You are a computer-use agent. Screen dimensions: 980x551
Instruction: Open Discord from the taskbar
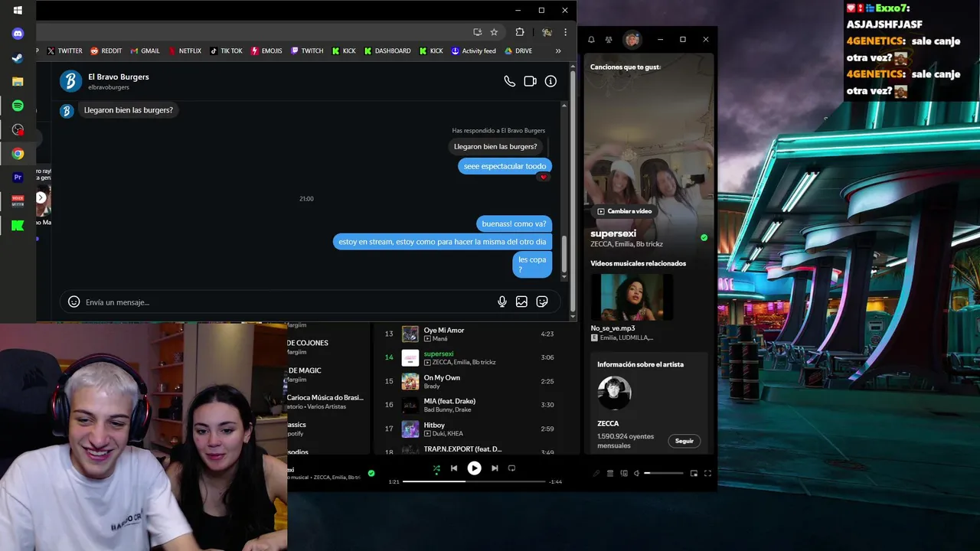(18, 34)
